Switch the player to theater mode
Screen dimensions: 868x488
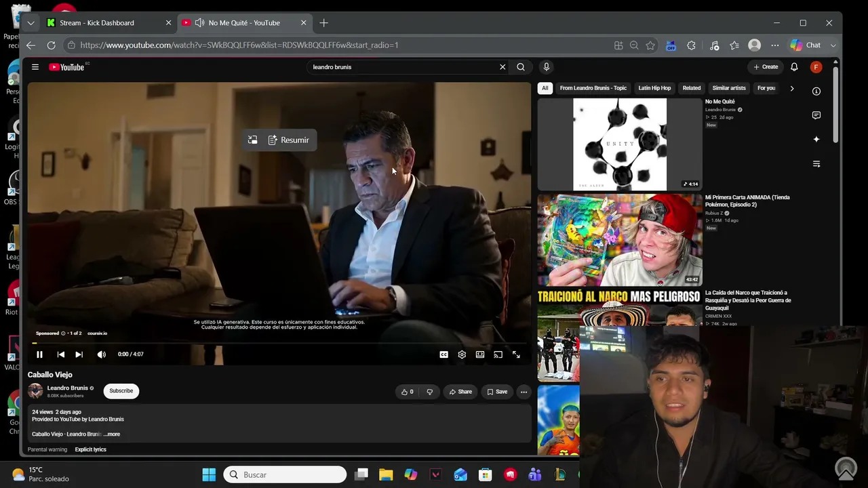(x=480, y=354)
